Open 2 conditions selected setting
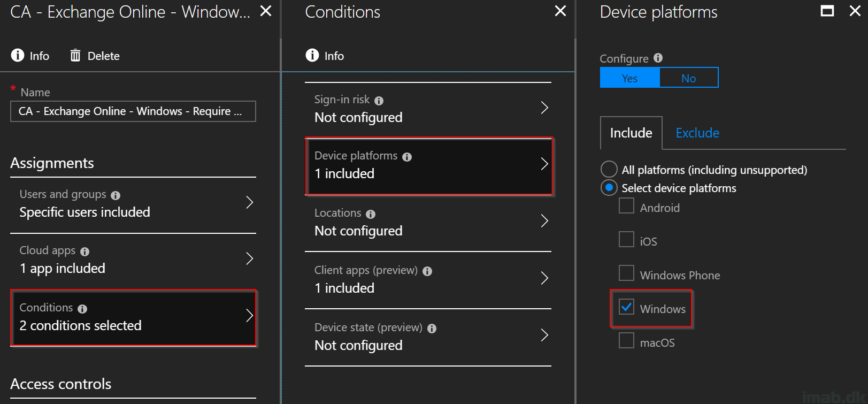Image resolution: width=868 pixels, height=404 pixels. (81, 325)
